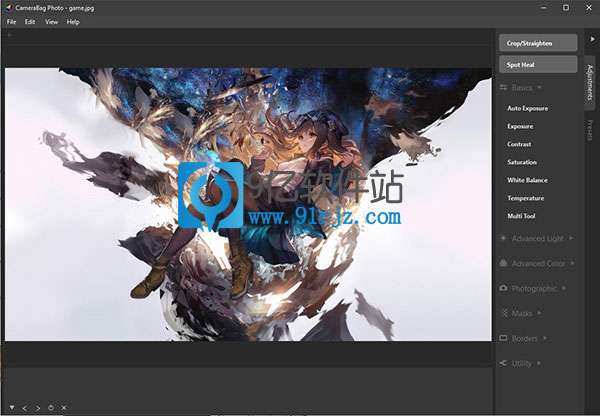This screenshot has height=416, width=600.
Task: Expand the Masks section
Action: [527, 313]
